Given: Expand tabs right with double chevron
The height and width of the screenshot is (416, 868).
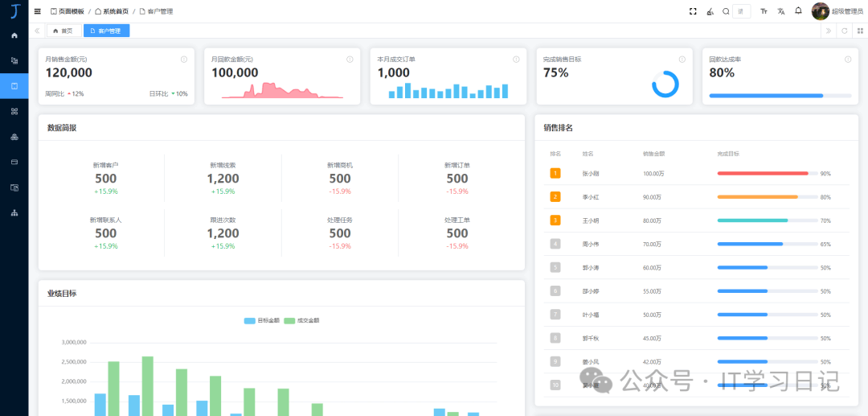Looking at the screenshot, I should click(828, 31).
